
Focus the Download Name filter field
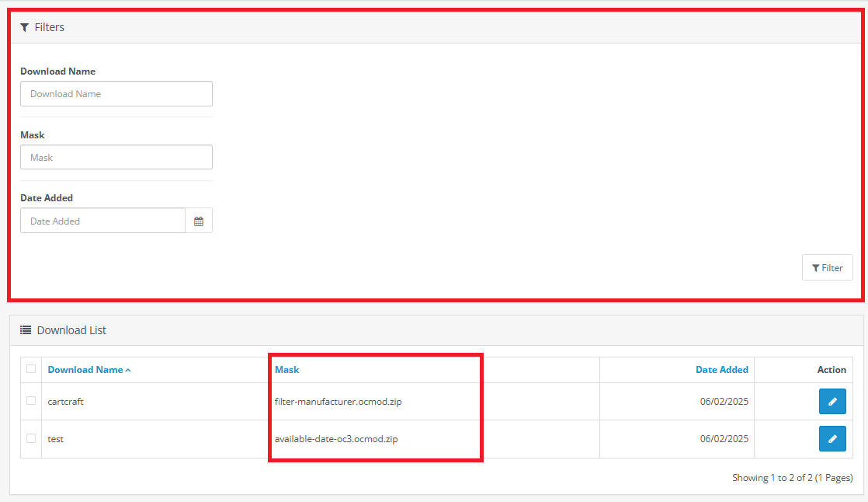(116, 94)
